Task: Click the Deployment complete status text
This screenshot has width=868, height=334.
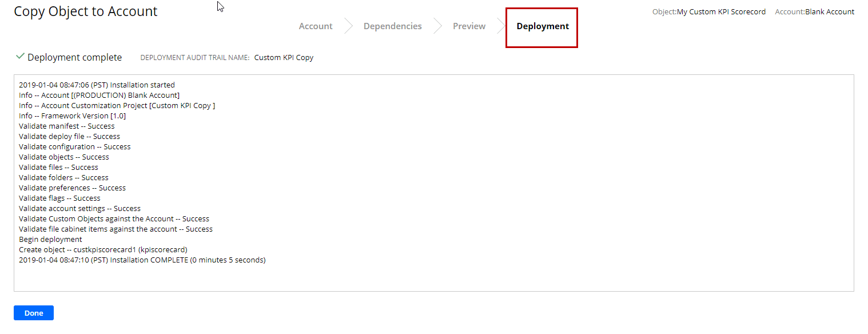Action: pos(75,57)
